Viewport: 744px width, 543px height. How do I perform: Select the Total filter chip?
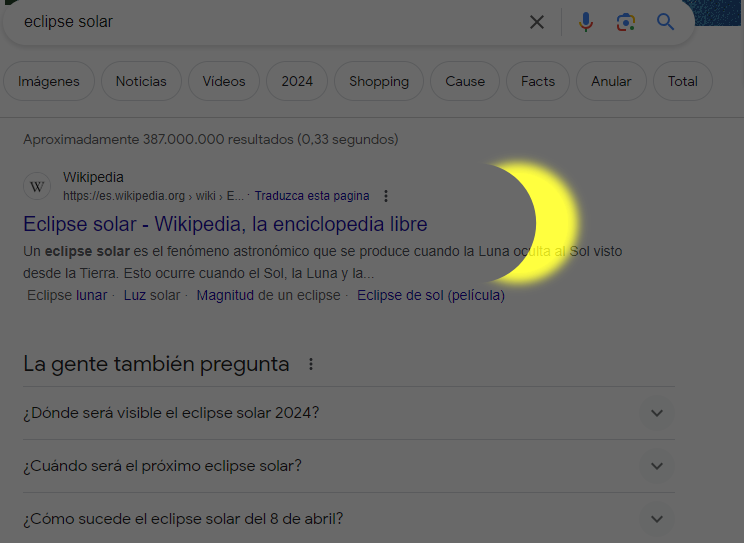683,81
